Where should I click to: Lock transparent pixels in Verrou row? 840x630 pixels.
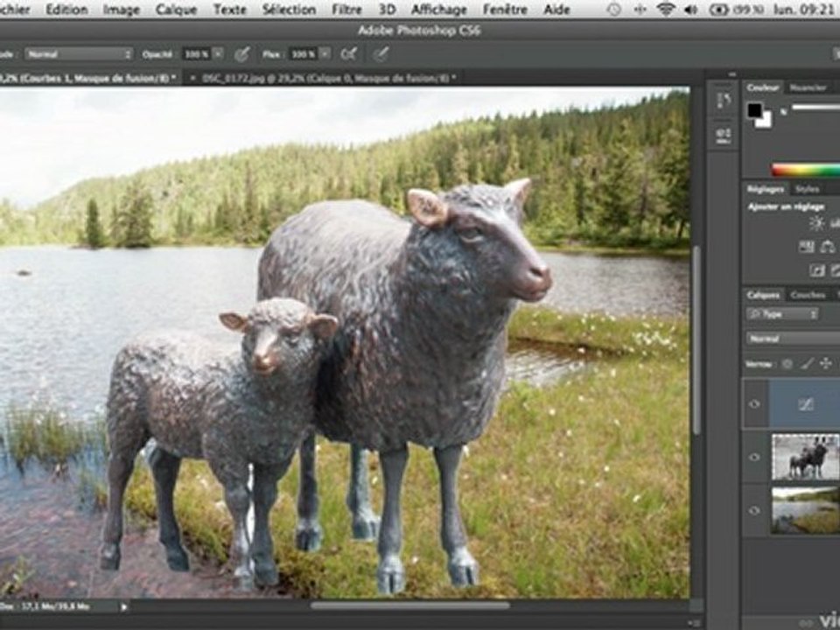pyautogui.click(x=787, y=364)
